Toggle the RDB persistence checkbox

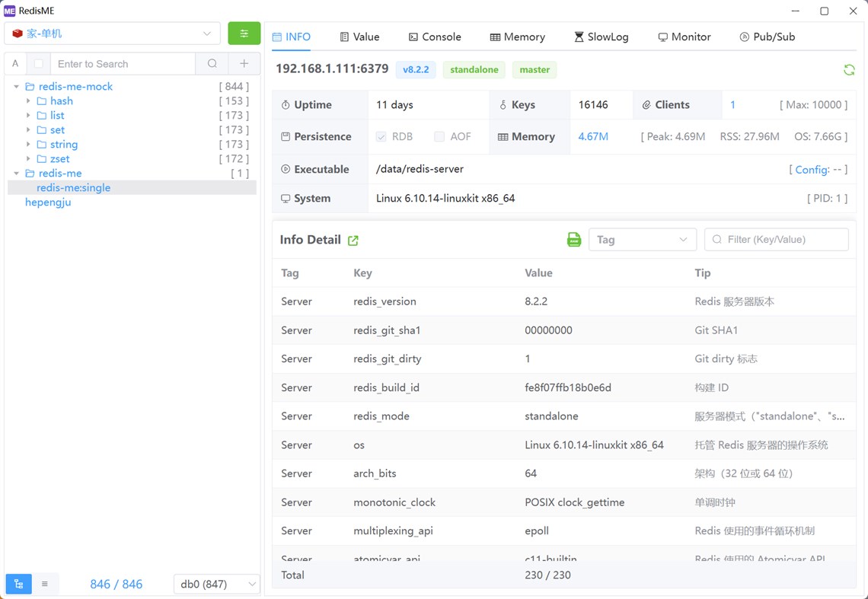coord(381,137)
